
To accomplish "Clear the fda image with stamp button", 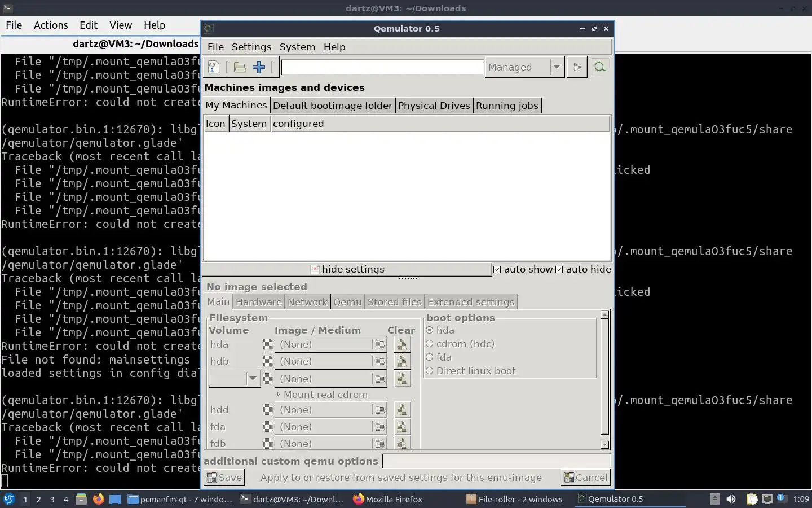I will click(401, 427).
